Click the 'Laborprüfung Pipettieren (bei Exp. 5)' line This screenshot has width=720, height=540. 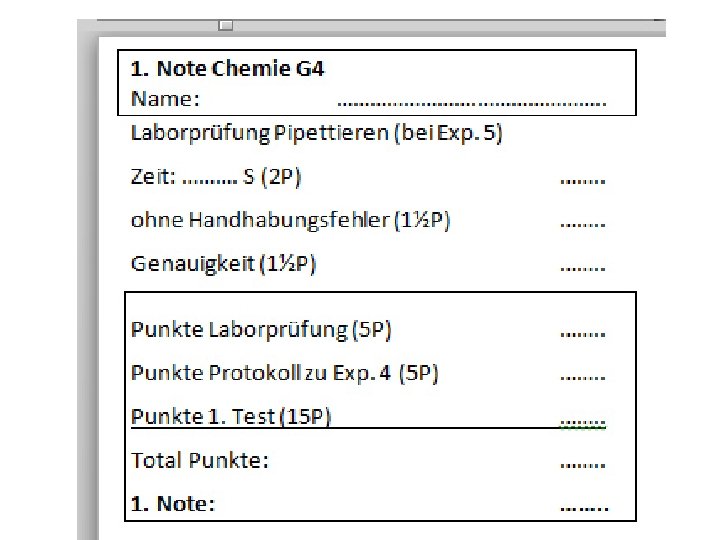tap(316, 133)
